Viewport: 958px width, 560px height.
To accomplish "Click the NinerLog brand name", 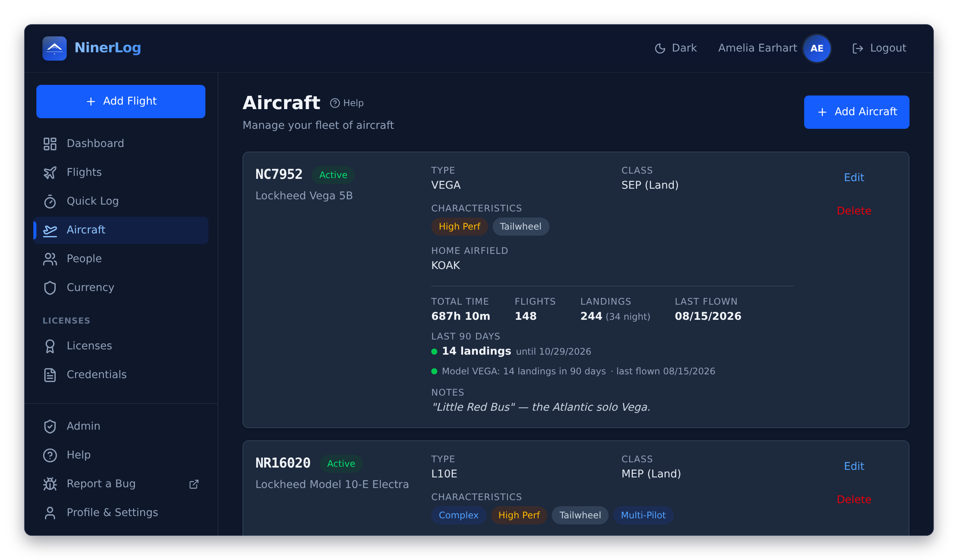I will [108, 48].
